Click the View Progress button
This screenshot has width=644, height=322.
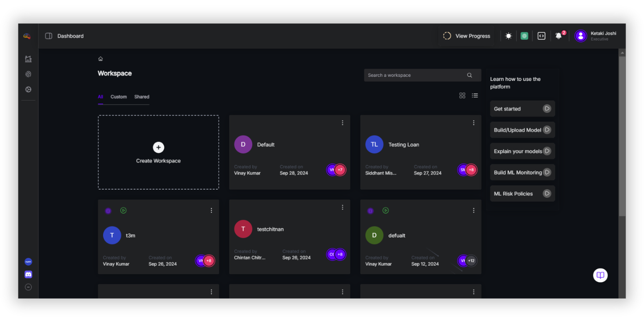coord(467,36)
